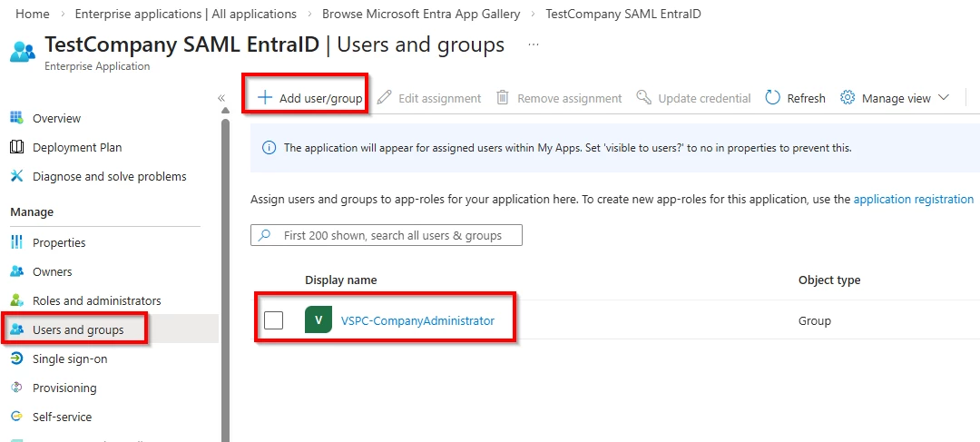This screenshot has height=442, width=980.
Task: Select Users and groups in sidebar
Action: click(x=78, y=329)
